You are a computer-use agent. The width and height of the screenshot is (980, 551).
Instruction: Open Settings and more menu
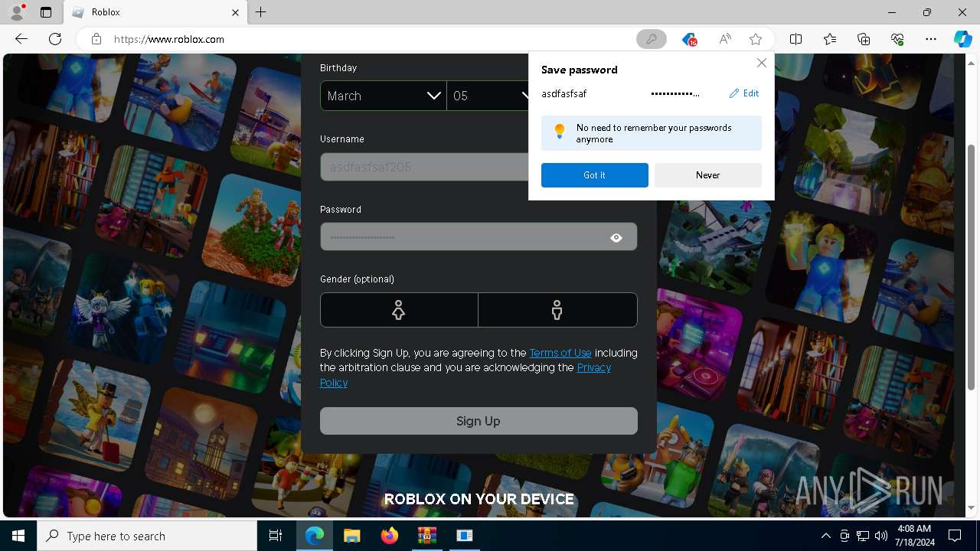click(931, 39)
